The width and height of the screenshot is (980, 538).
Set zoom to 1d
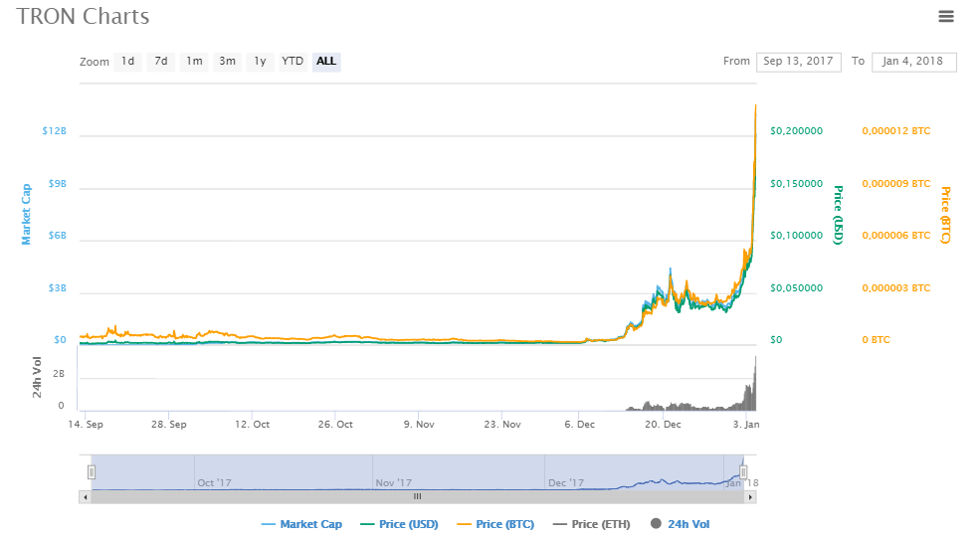(x=127, y=62)
